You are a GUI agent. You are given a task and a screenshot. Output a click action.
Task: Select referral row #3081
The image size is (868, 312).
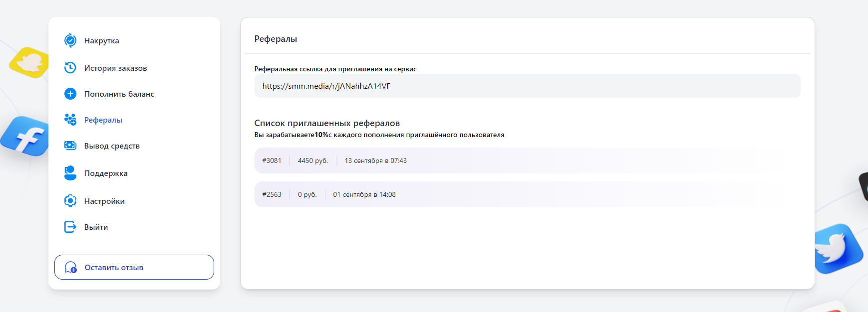tap(527, 160)
